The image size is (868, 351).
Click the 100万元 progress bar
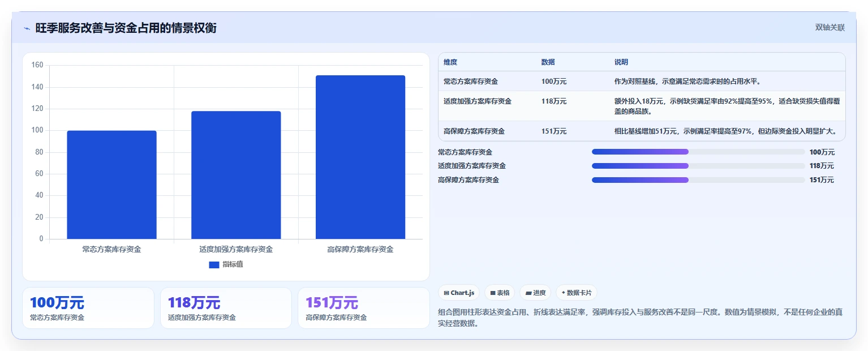coord(698,152)
